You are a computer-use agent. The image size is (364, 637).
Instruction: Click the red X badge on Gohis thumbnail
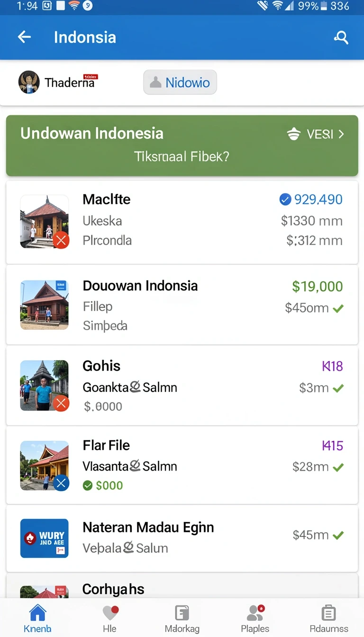coord(61,403)
